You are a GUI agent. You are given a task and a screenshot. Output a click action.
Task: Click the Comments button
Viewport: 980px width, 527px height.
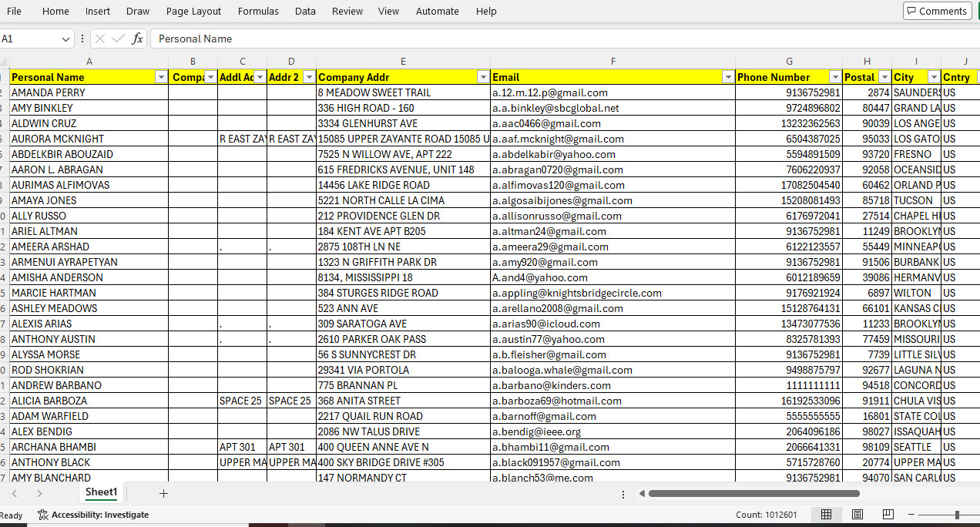937,11
